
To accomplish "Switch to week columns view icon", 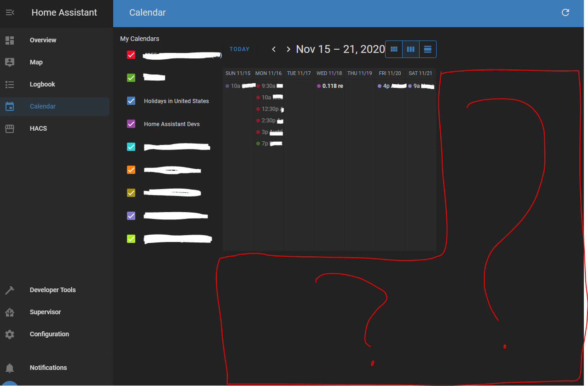I will (x=411, y=49).
